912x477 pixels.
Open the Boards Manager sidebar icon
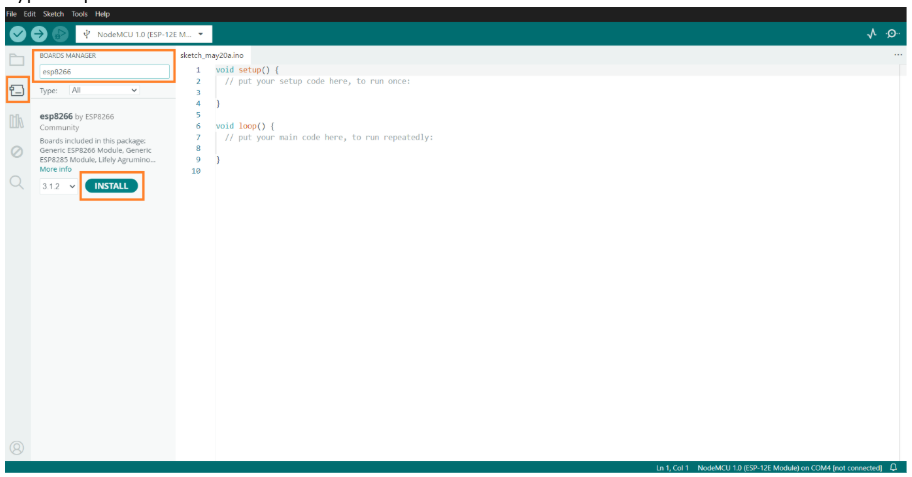point(17,90)
